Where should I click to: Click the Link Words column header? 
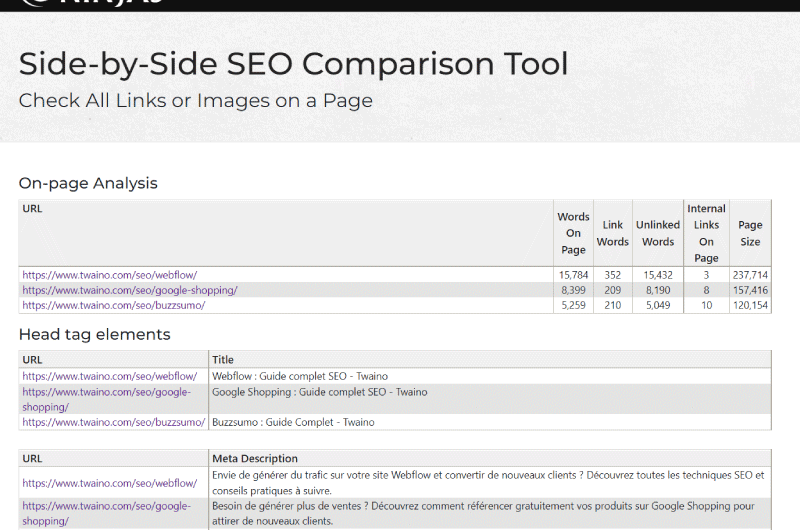612,233
